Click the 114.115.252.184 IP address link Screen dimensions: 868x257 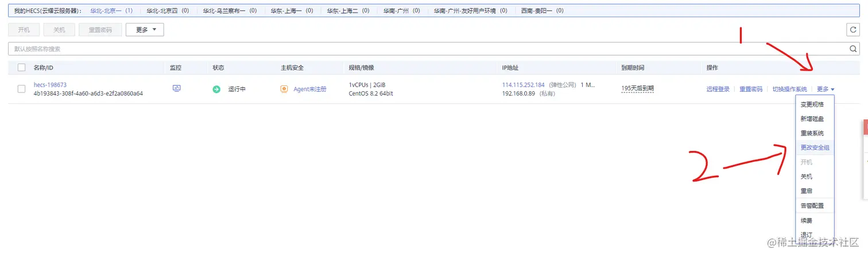(523, 85)
